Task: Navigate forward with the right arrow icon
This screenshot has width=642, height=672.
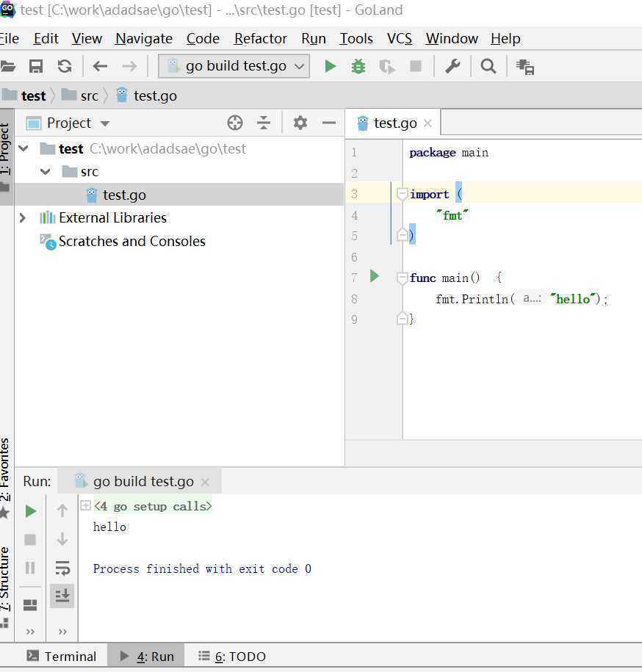Action: pyautogui.click(x=129, y=66)
